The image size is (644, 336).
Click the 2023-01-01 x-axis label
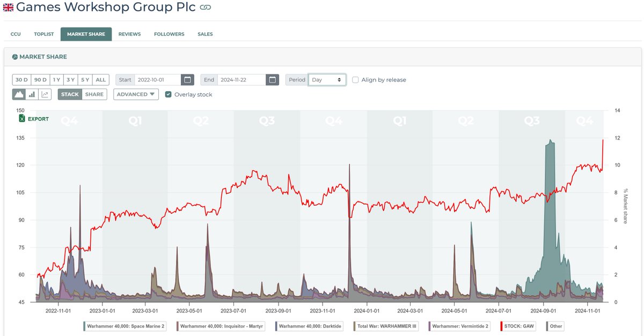tap(103, 310)
